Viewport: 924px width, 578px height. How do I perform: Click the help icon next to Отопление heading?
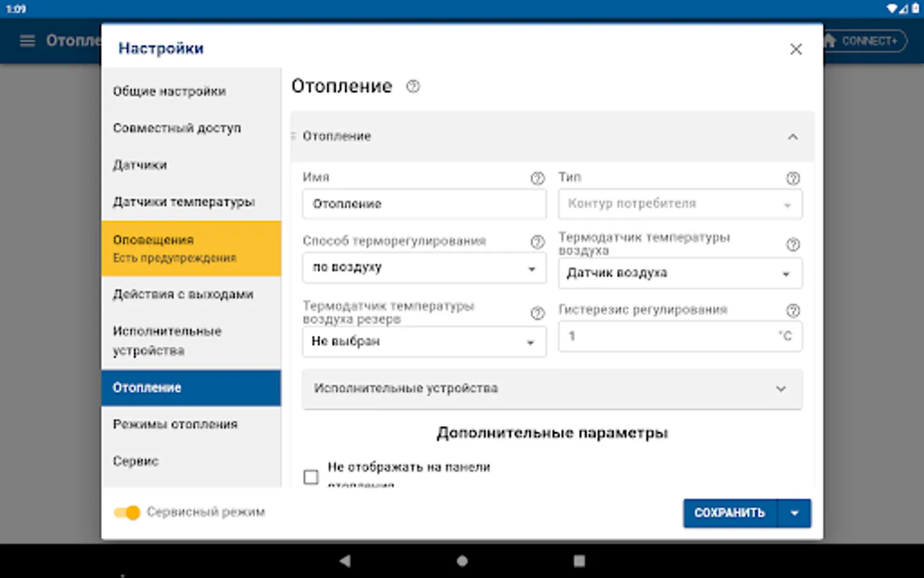tap(413, 86)
